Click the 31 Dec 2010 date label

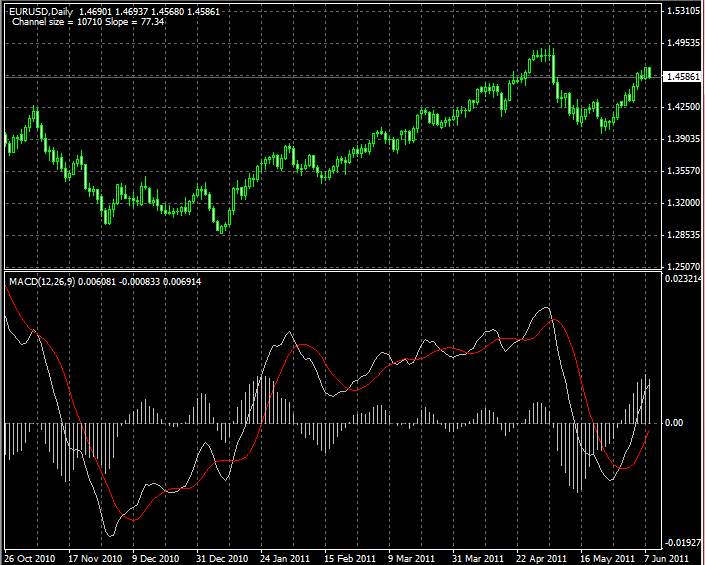(222, 559)
